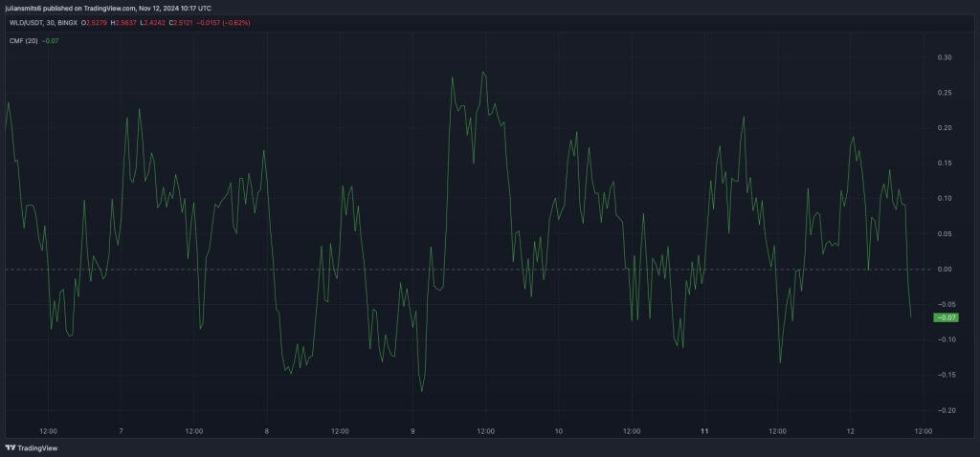The image size is (980, 457).
Task: Click the 0.15 axis label
Action: 945,163
